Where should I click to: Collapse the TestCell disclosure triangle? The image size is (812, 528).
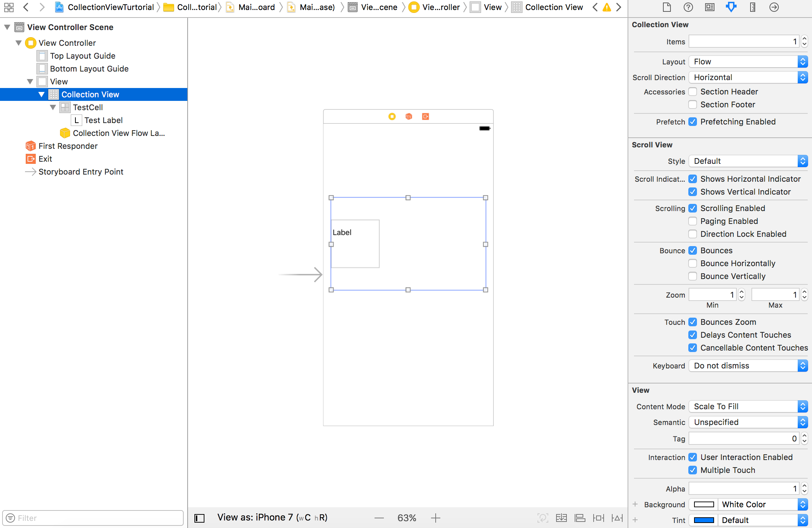pyautogui.click(x=53, y=107)
